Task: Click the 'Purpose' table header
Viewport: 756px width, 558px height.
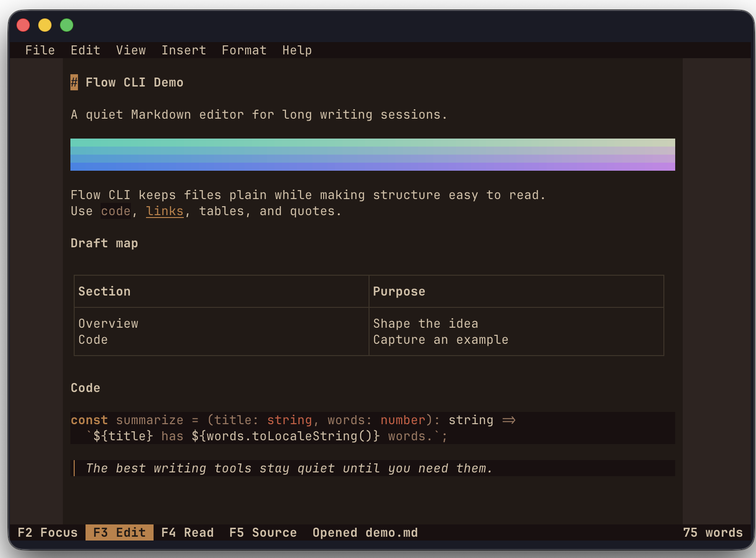Action: [399, 291]
